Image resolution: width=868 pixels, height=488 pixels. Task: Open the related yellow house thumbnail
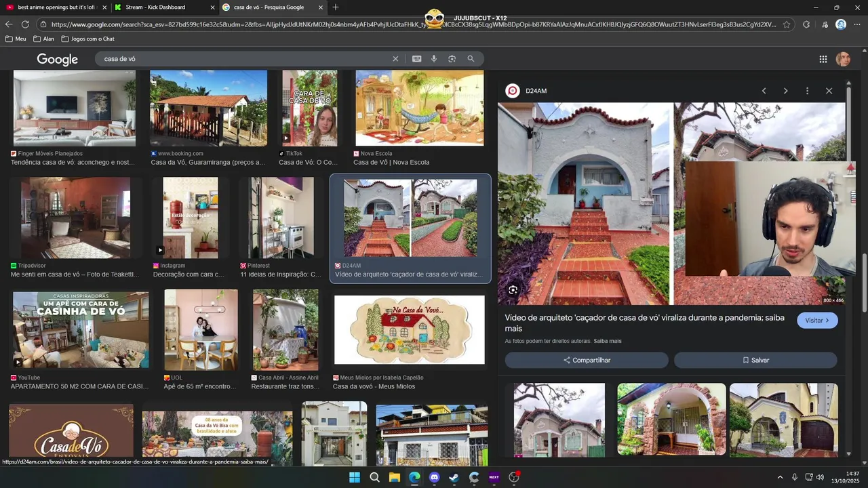coord(784,419)
